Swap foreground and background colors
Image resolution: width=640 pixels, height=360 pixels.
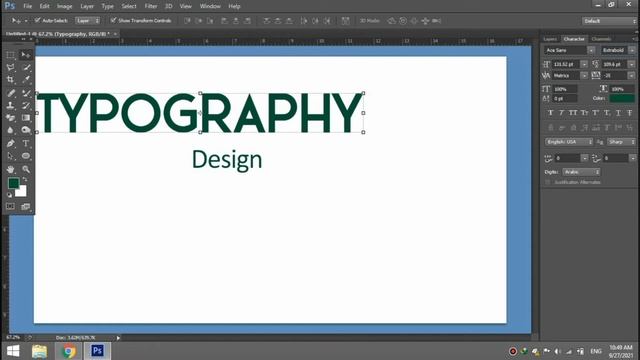click(x=25, y=180)
